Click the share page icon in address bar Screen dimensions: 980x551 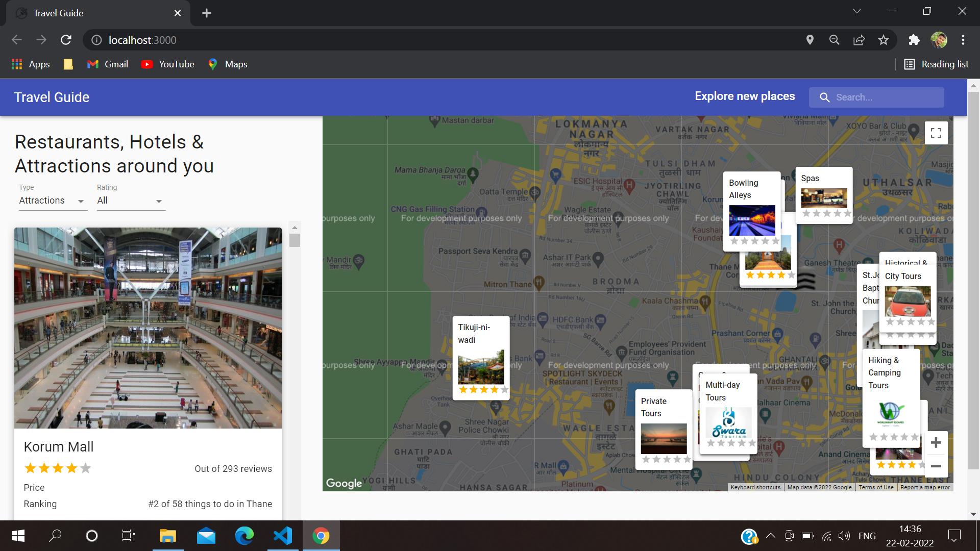(859, 40)
